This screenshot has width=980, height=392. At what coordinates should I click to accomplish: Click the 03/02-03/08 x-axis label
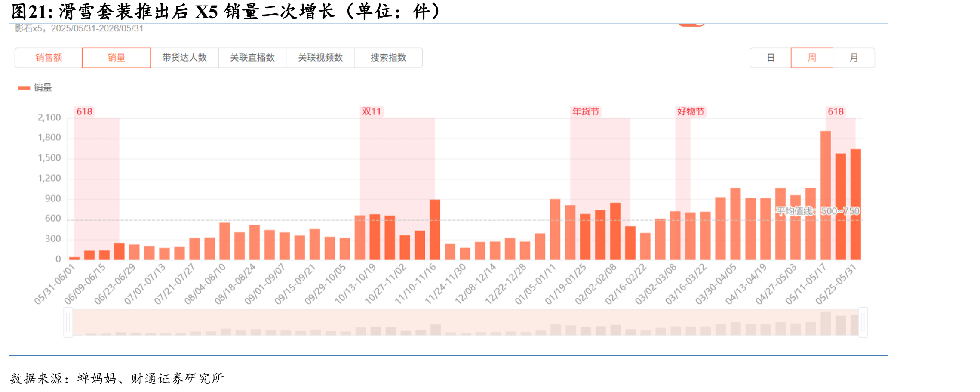[x=656, y=284]
